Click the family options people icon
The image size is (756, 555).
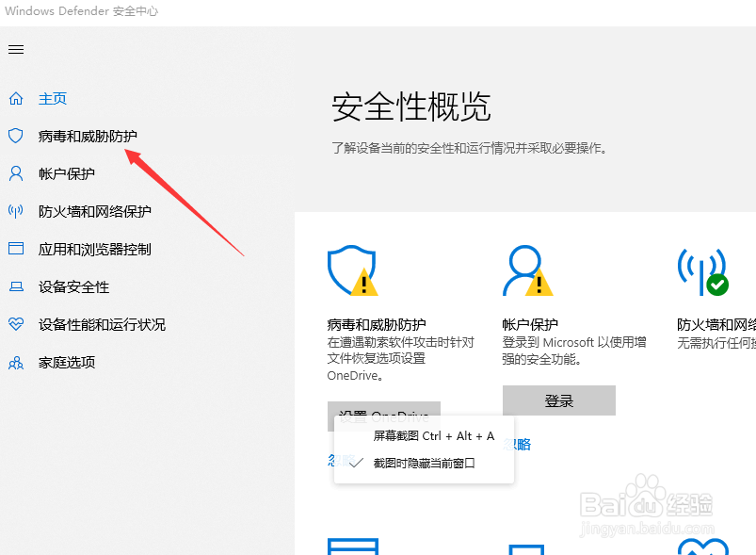click(x=16, y=363)
